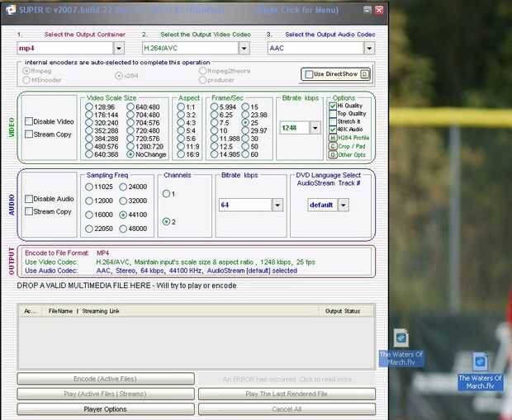Select 1 audio channel
This screenshot has height=420, width=512.
click(166, 194)
